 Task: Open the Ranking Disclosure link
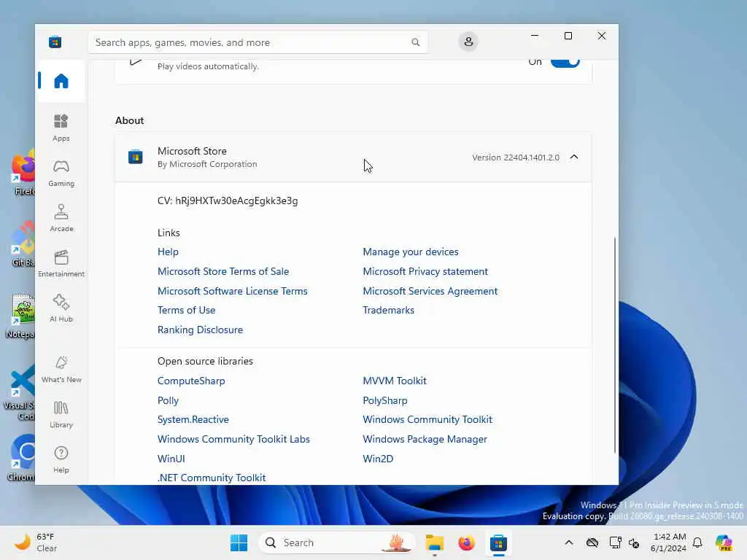(x=200, y=330)
